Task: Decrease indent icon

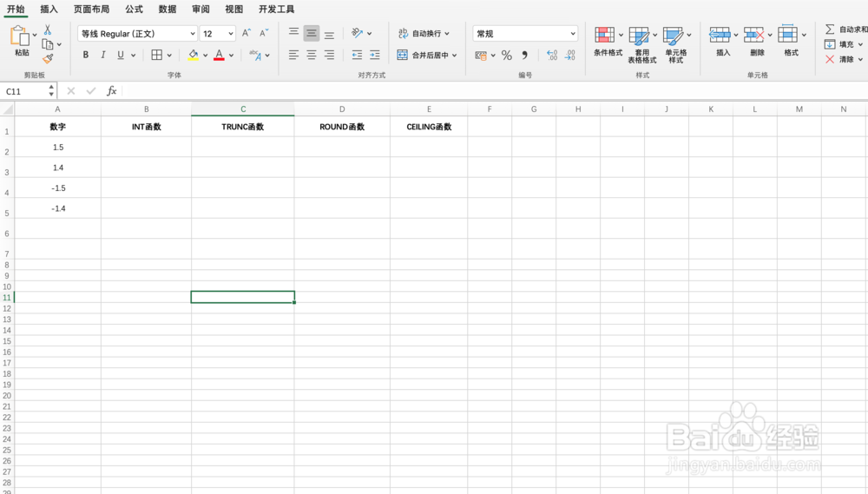Action: pos(357,55)
